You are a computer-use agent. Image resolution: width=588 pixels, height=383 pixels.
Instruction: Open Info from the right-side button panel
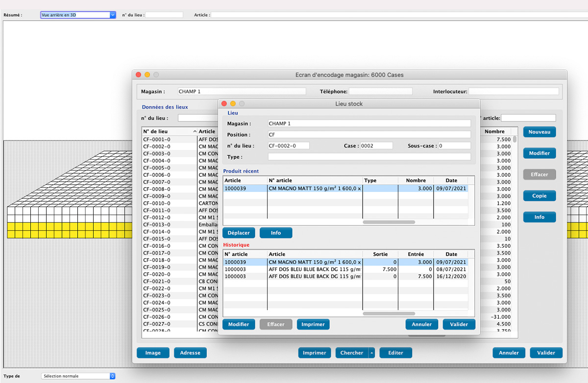[x=539, y=217]
